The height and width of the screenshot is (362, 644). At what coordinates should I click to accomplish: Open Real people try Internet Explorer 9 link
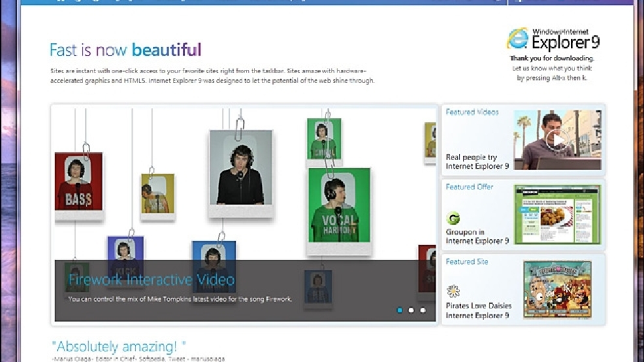[477, 162]
